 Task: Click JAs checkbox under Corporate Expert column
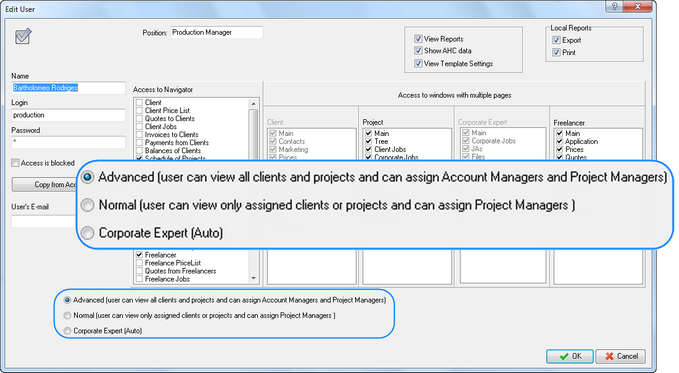[x=466, y=149]
